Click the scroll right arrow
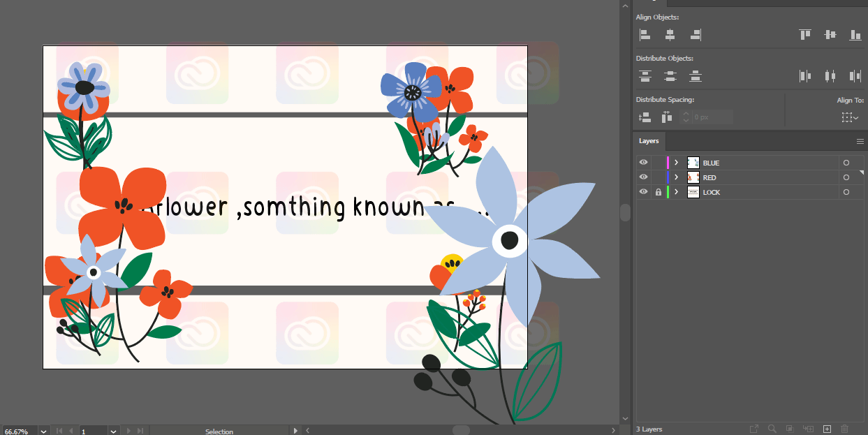 pos(614,431)
